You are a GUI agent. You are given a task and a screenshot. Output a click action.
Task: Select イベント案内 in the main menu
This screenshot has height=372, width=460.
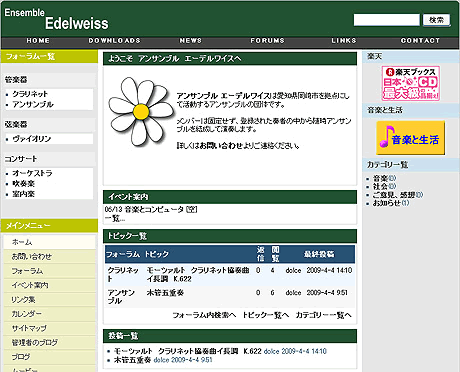50,285
